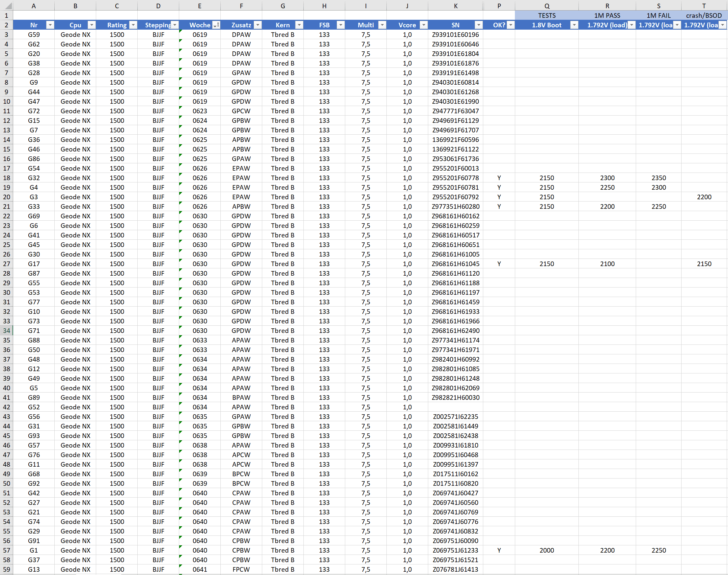Click FPCW in the Zusatz column
This screenshot has height=575, width=728.
pos(241,569)
